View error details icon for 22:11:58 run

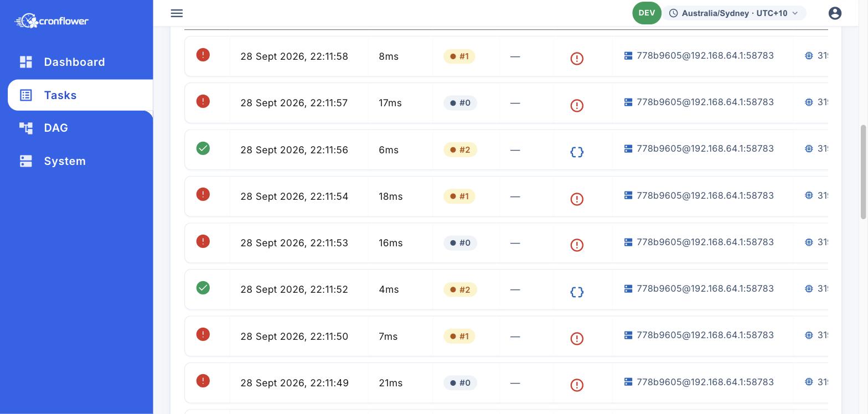[577, 58]
